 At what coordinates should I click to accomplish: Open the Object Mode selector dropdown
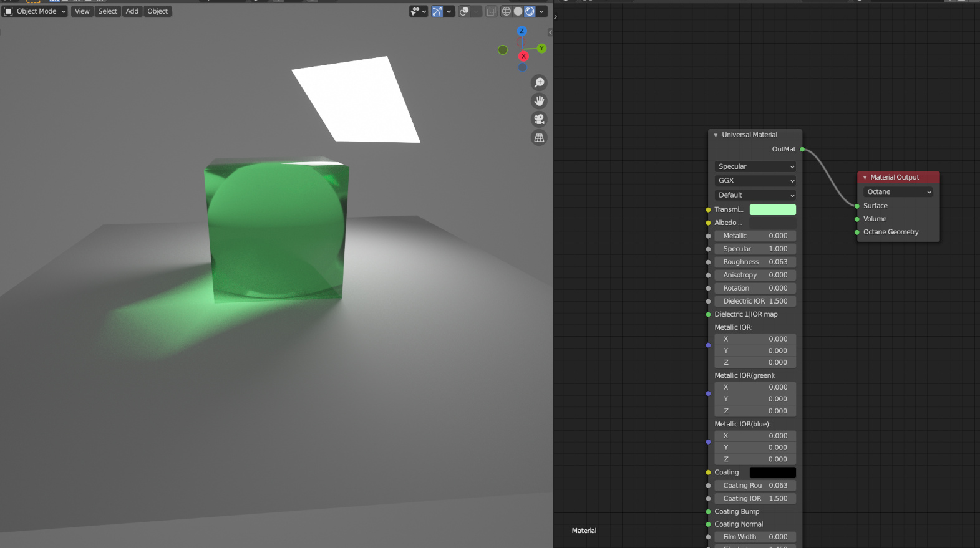pos(35,11)
